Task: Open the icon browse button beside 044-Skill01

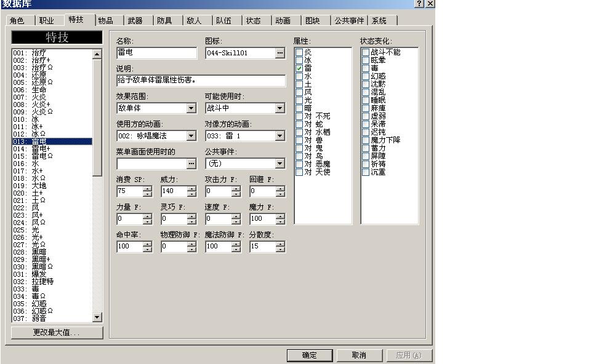Action: click(279, 53)
